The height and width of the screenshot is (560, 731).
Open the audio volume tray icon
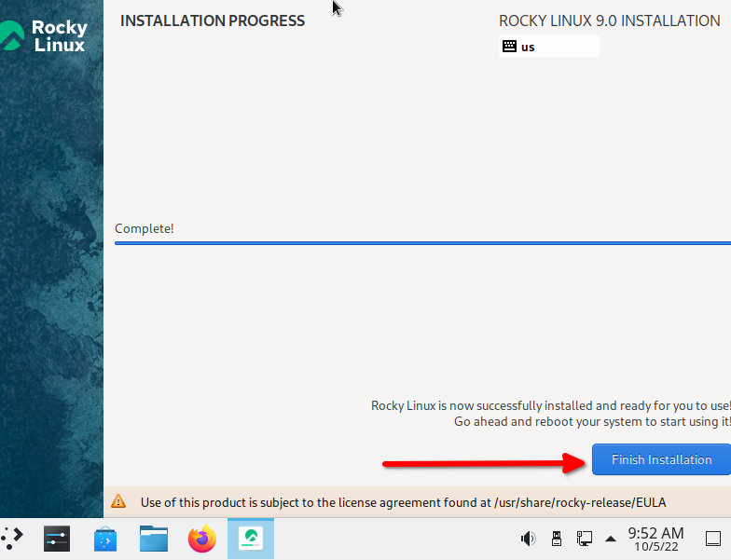pos(528,538)
